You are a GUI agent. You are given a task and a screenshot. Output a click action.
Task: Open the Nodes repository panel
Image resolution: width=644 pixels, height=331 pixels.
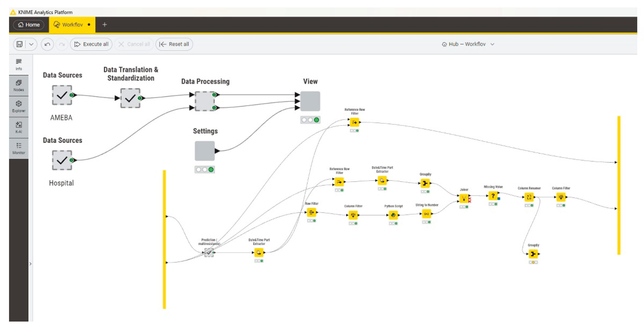[x=18, y=85]
